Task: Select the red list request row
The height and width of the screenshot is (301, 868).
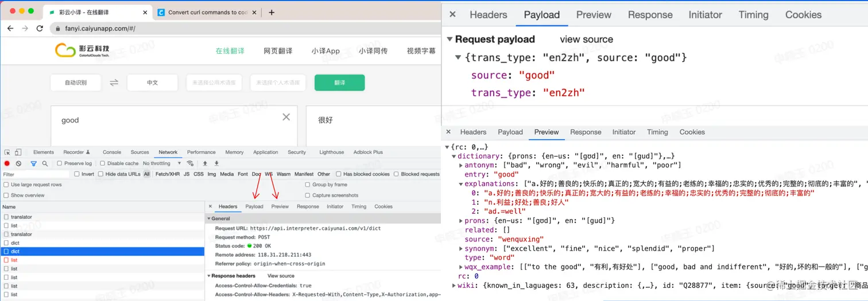Action: click(x=102, y=260)
